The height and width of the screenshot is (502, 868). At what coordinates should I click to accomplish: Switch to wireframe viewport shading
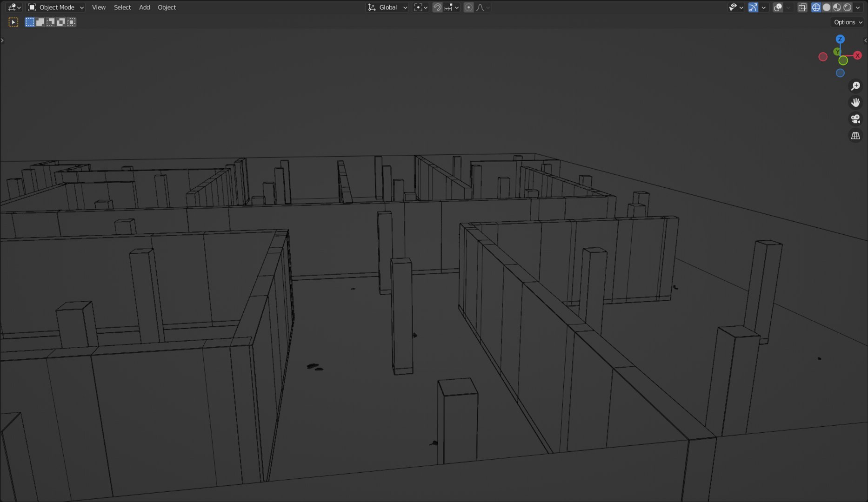click(816, 7)
